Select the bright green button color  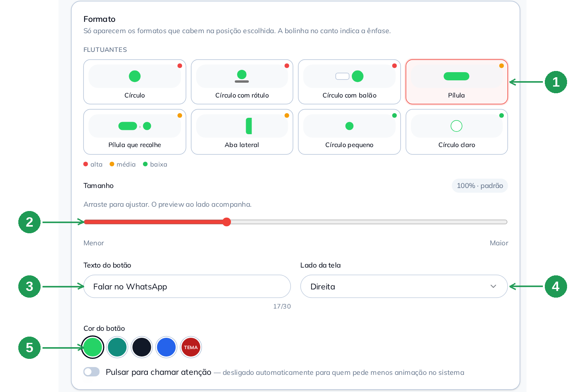93,347
